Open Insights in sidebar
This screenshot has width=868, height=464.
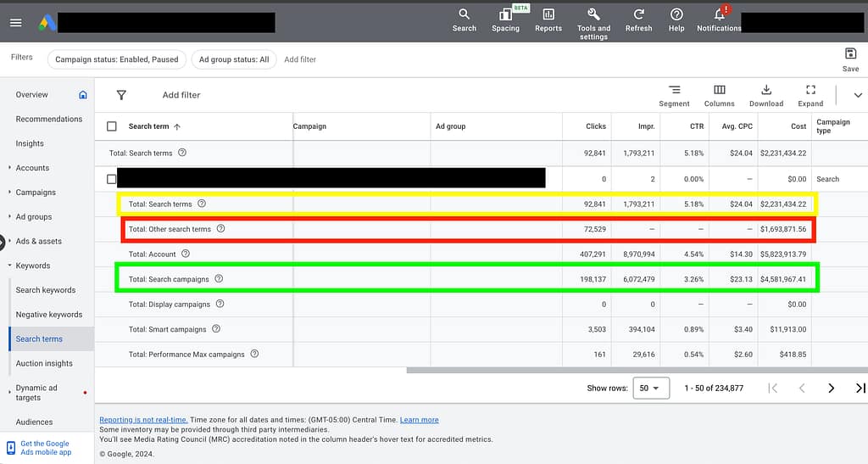point(30,143)
